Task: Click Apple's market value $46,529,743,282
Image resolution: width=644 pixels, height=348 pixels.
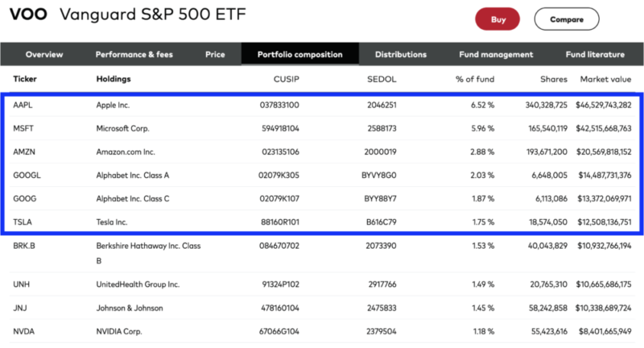Action: click(x=603, y=106)
